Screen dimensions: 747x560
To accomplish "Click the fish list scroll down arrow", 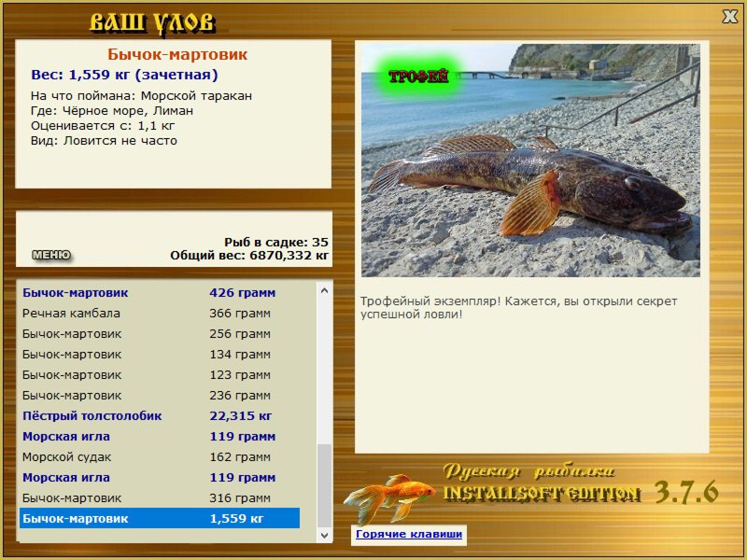I will point(324,535).
